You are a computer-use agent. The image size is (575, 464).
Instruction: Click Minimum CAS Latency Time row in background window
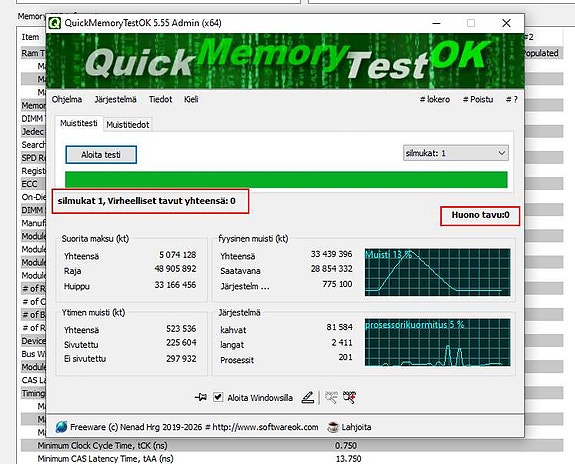coord(292,458)
